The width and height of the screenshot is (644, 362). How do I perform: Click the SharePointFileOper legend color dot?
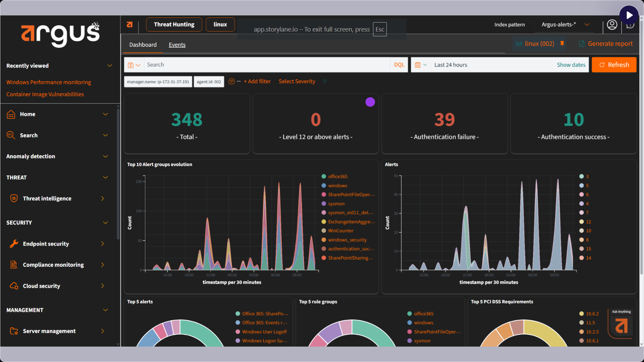324,195
